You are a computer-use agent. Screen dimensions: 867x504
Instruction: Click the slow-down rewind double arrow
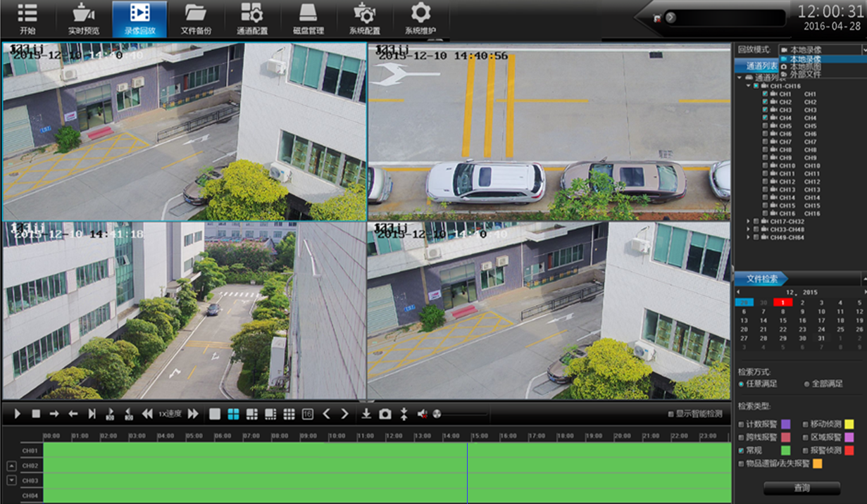(147, 414)
